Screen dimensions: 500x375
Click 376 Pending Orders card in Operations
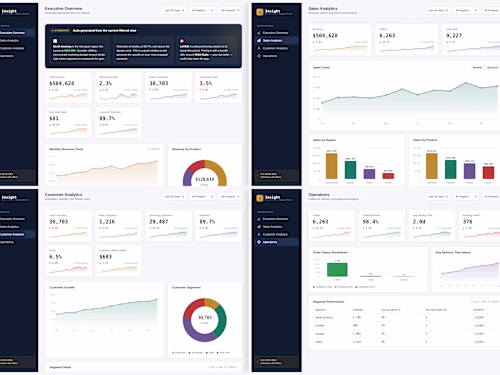[x=479, y=226]
